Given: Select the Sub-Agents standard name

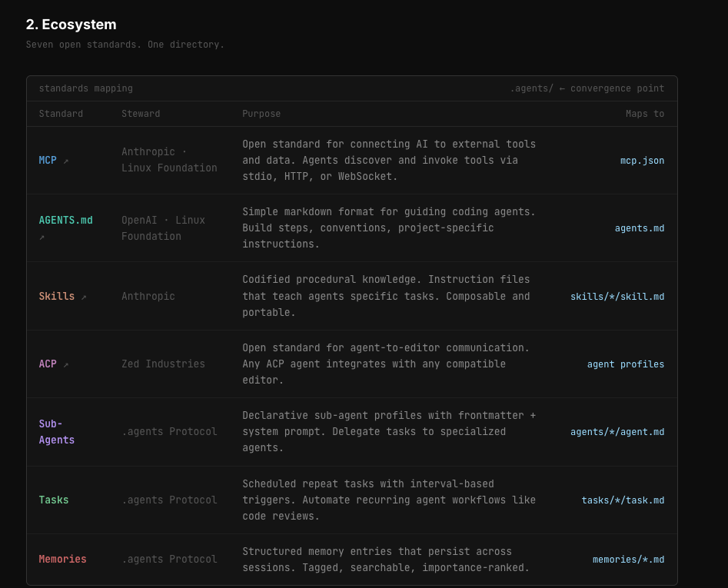Looking at the screenshot, I should (x=56, y=432).
